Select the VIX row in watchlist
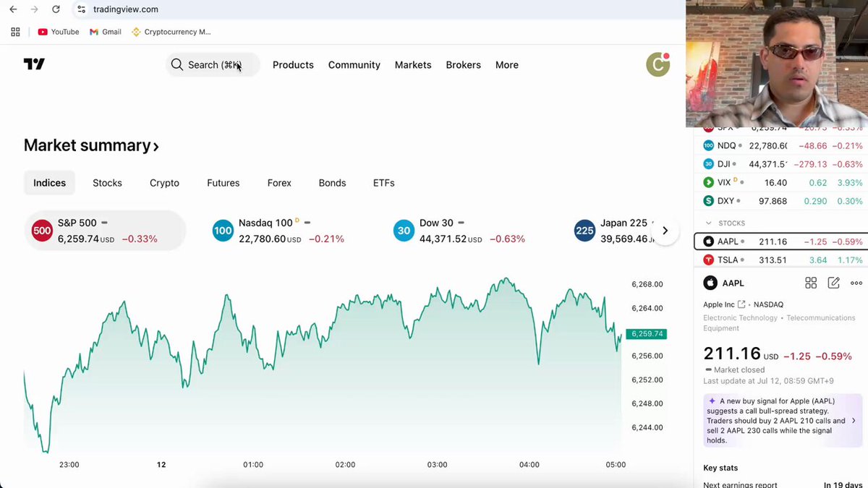The width and height of the screenshot is (868, 488). [781, 182]
